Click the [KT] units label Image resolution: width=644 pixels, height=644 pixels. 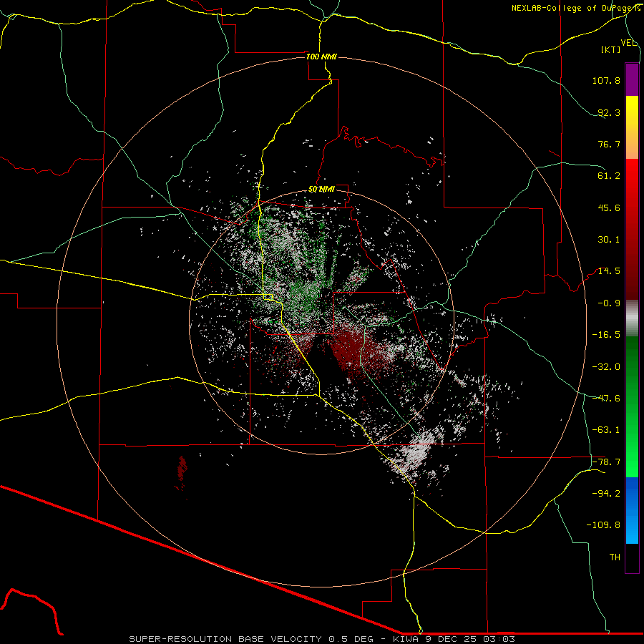coord(611,49)
